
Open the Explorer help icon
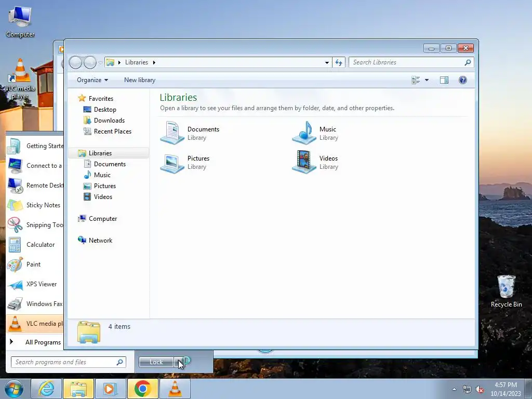tap(463, 80)
